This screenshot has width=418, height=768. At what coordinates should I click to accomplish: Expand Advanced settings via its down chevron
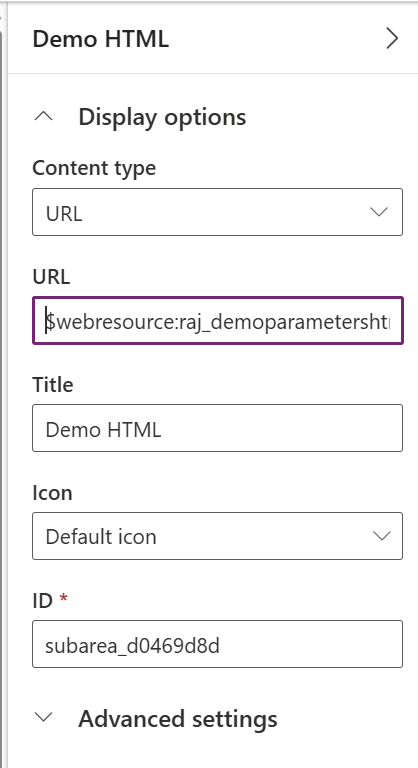pos(45,718)
